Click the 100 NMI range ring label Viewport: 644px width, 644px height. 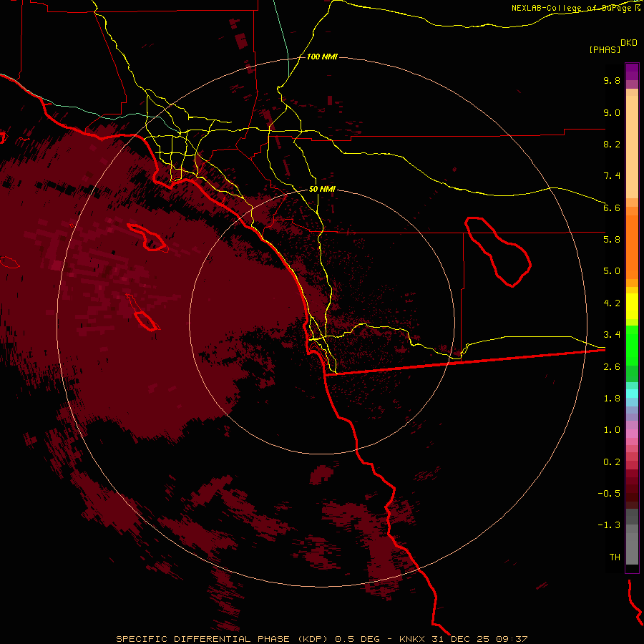pyautogui.click(x=322, y=57)
